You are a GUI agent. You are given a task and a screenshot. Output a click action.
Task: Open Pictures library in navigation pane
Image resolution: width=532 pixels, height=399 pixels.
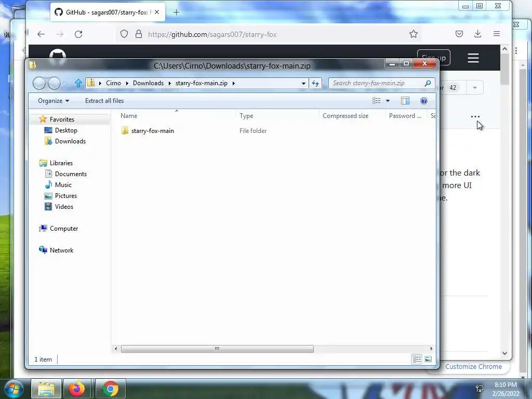[x=66, y=196]
